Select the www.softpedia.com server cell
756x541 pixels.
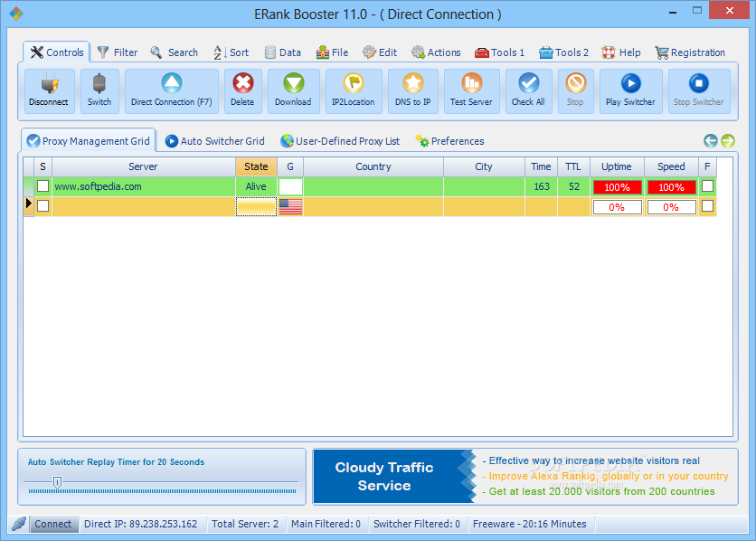(144, 186)
